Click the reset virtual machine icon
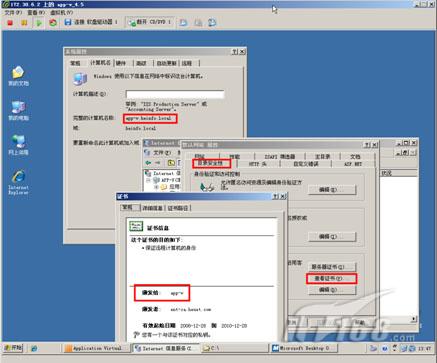This screenshot has width=437, height=363. point(53,23)
